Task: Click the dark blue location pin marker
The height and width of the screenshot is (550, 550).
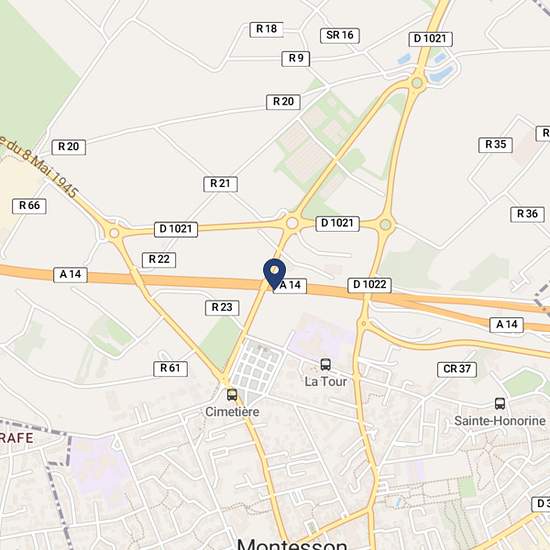Action: 274,274
